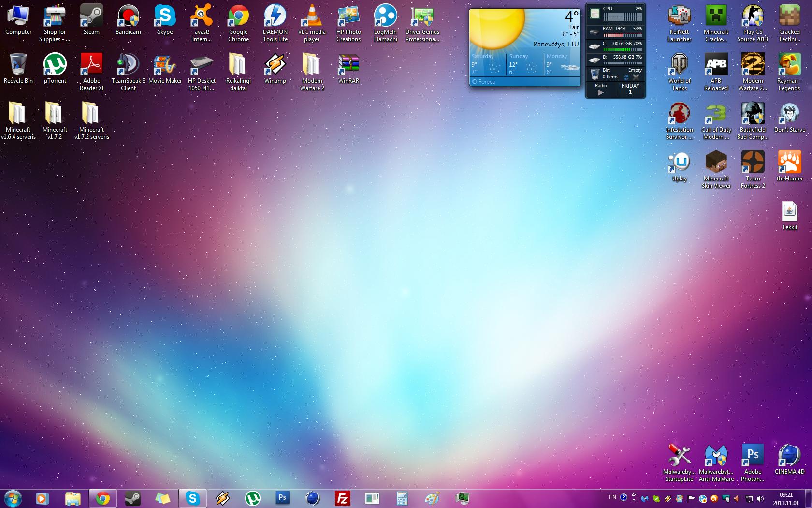Open the network tray icon

[749, 498]
